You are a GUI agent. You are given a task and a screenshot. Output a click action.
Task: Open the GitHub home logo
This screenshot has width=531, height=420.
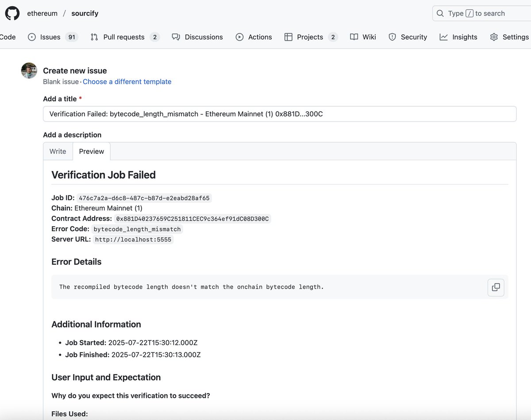[x=12, y=13]
